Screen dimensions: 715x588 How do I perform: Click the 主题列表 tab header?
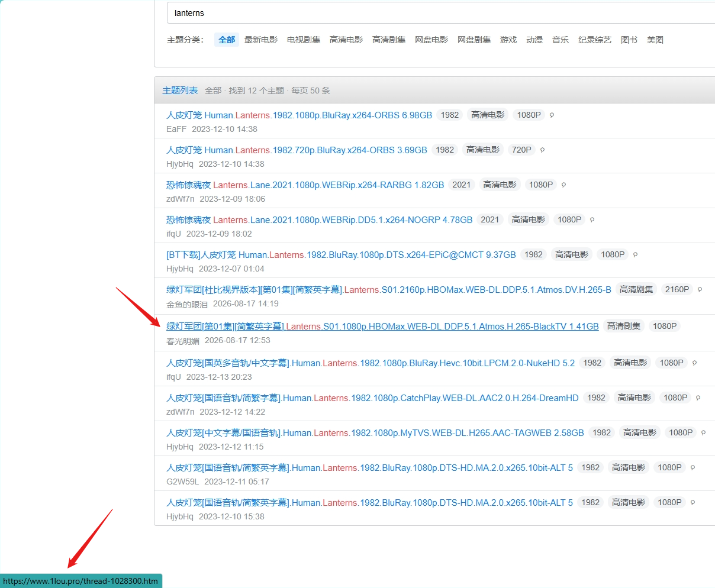pos(180,91)
